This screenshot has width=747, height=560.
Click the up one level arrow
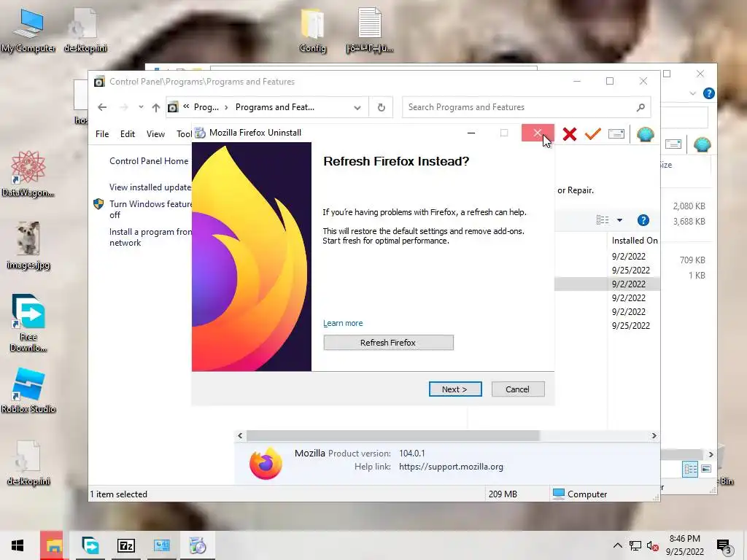point(156,108)
